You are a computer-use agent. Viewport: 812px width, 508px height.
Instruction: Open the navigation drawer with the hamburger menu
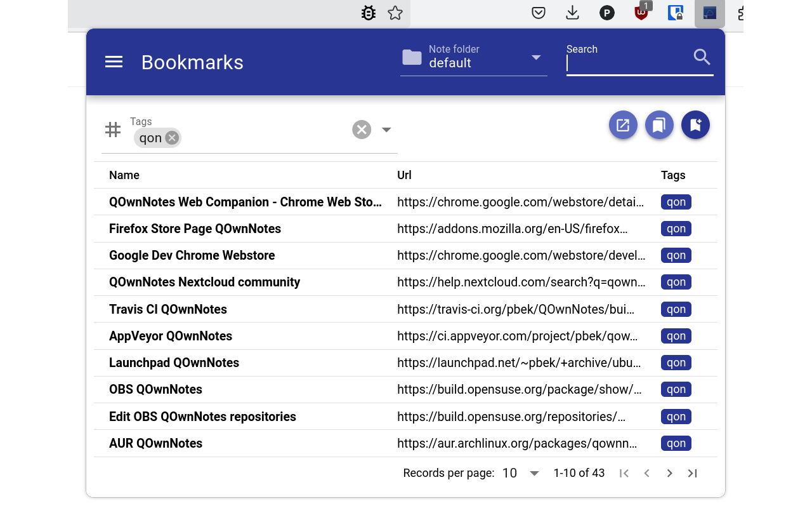(x=114, y=62)
